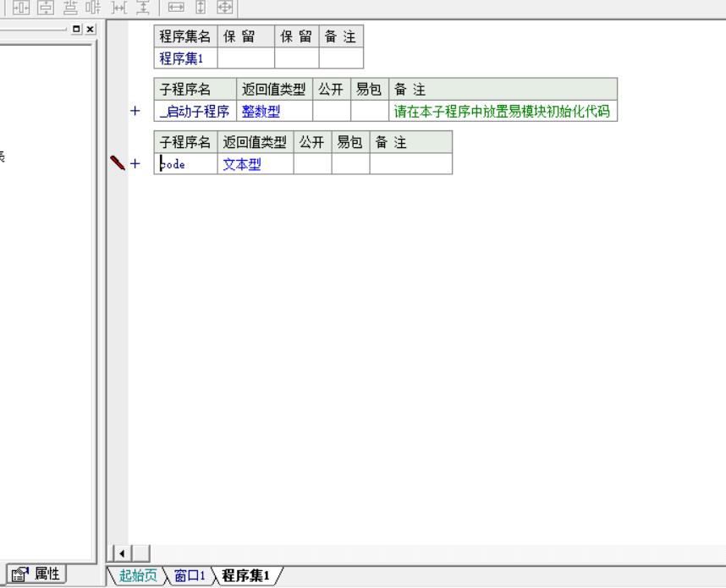Click the 易包 cell in code row
Image resolution: width=726 pixels, height=588 pixels.
click(x=350, y=164)
